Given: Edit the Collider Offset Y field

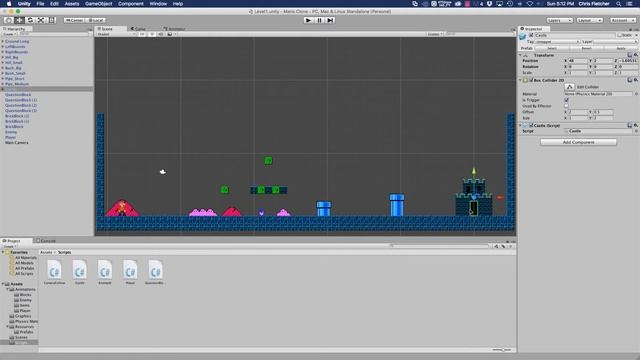Looking at the screenshot, I should click(603, 112).
